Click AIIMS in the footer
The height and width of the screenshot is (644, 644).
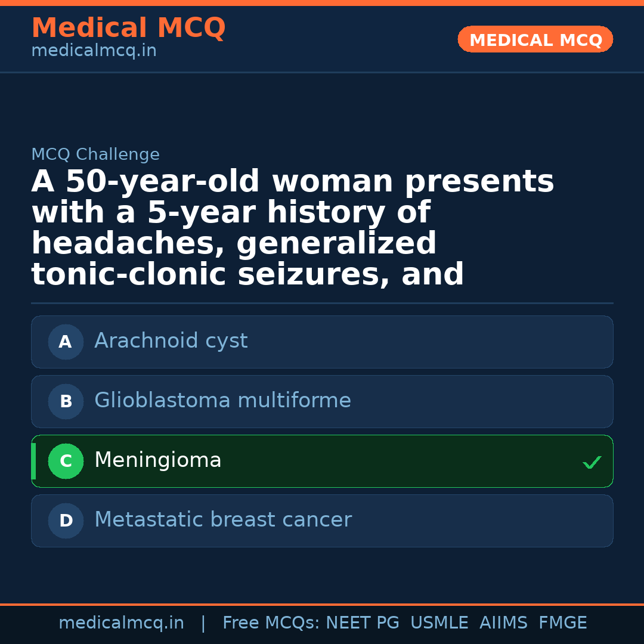point(503,623)
